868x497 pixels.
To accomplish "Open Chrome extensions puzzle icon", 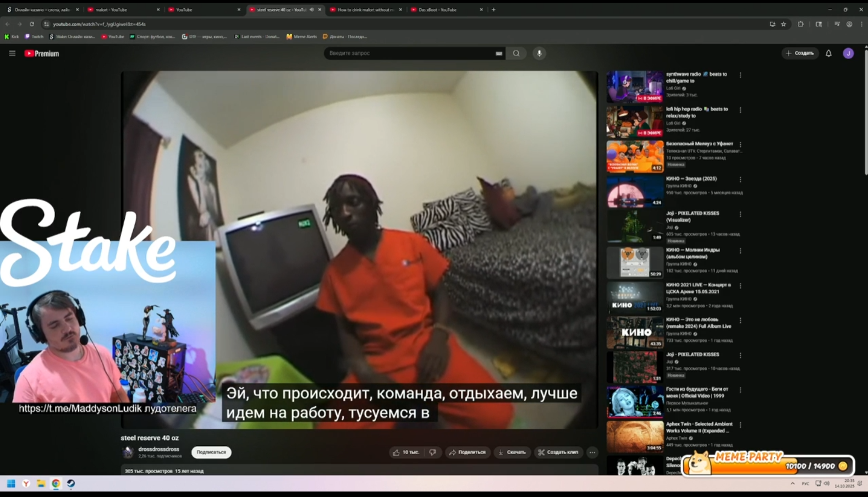I will click(801, 24).
